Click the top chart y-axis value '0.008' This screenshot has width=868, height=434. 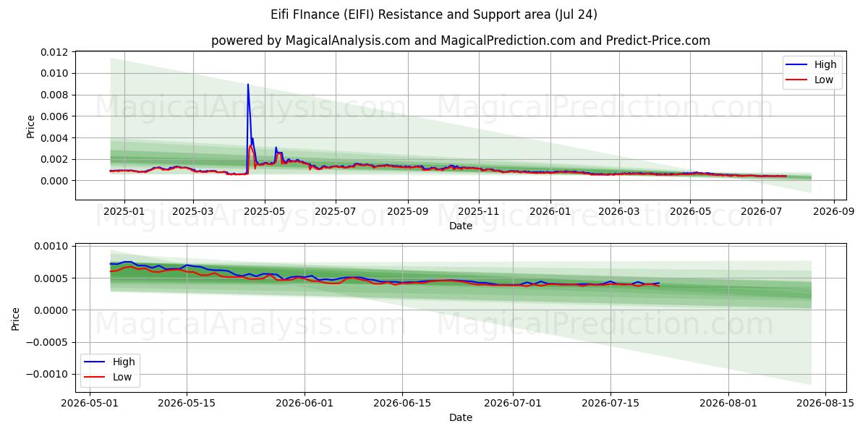[x=55, y=95]
